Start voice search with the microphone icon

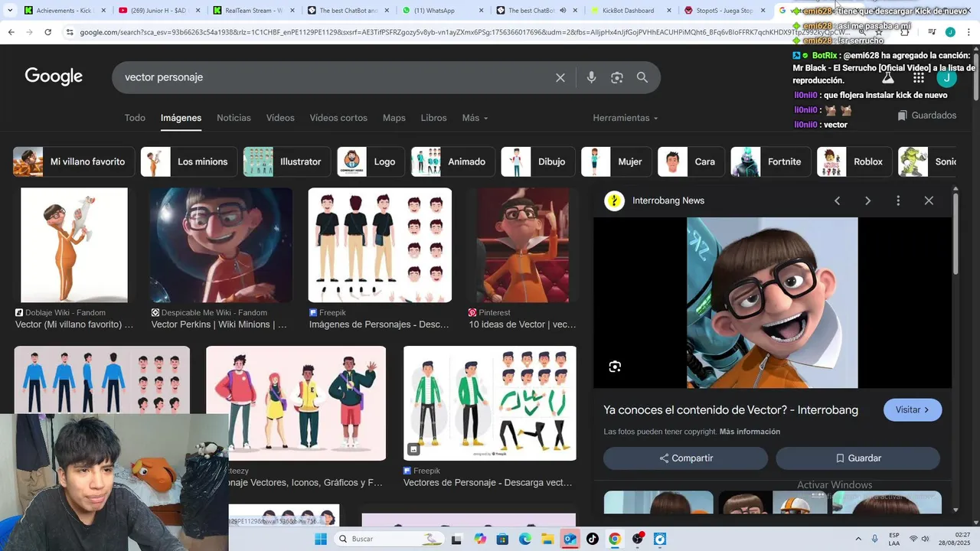(x=591, y=77)
